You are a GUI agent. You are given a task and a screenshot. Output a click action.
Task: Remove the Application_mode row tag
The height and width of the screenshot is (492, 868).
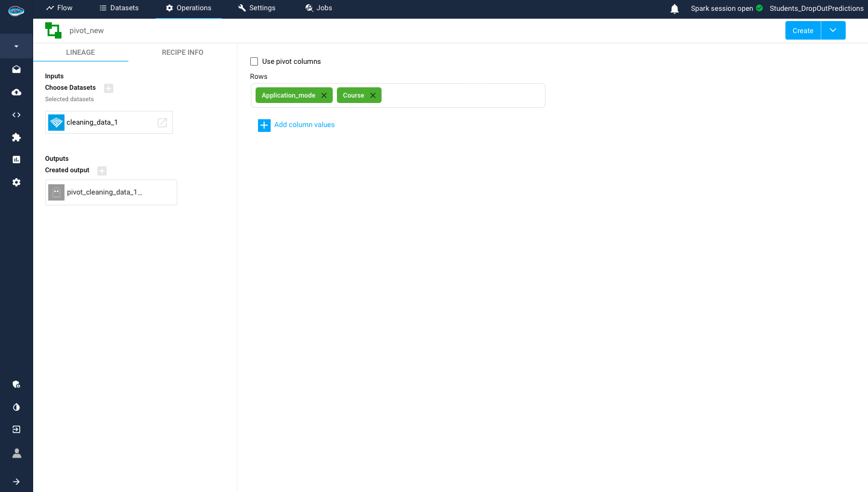coord(324,95)
